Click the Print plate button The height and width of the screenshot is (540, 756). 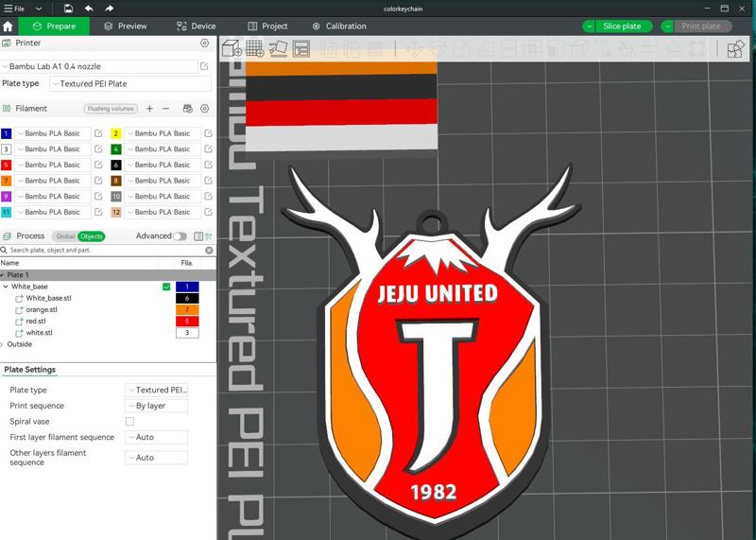click(701, 26)
